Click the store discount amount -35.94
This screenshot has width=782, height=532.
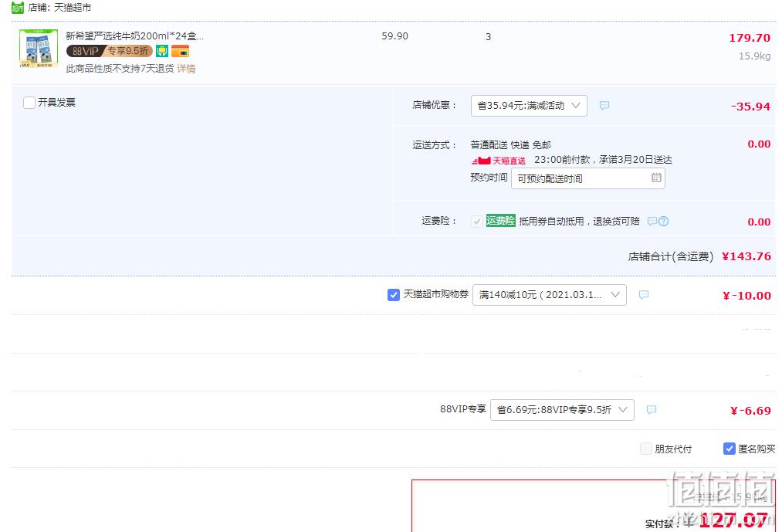(x=750, y=107)
